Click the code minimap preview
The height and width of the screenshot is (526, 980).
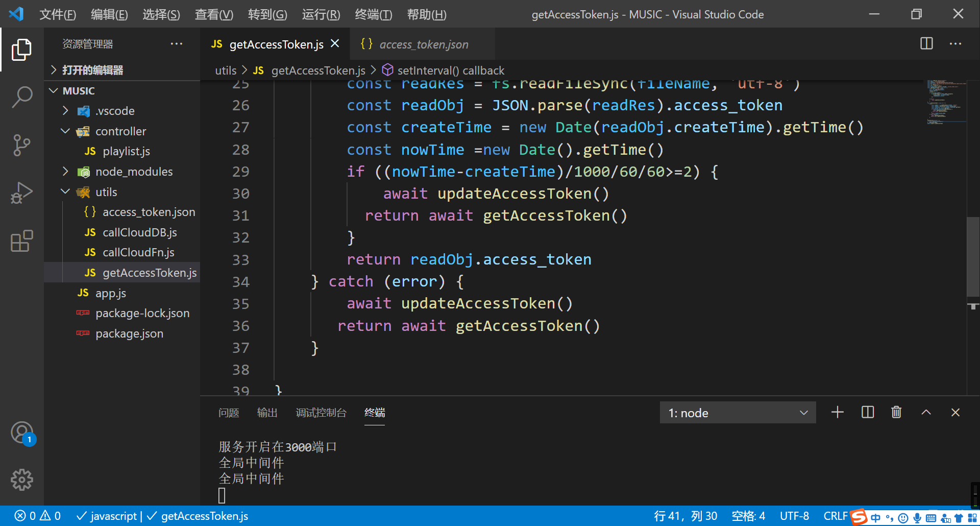(x=946, y=102)
